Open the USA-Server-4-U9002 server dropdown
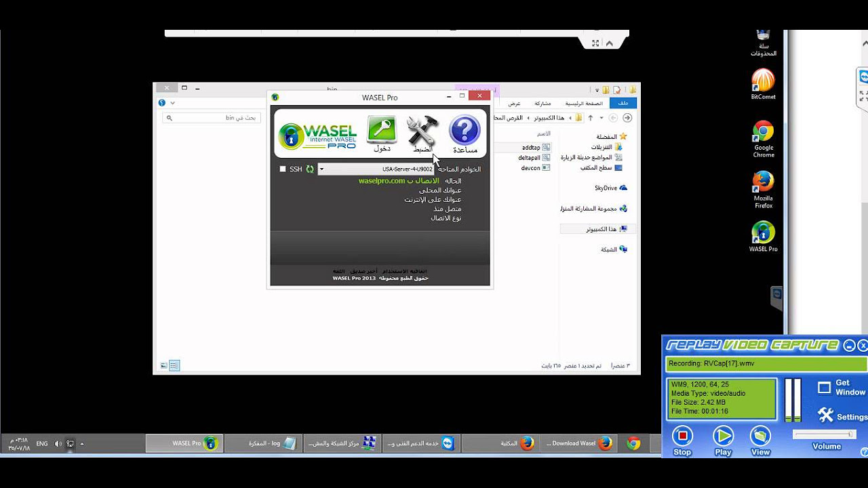Image resolution: width=868 pixels, height=488 pixels. (x=376, y=169)
